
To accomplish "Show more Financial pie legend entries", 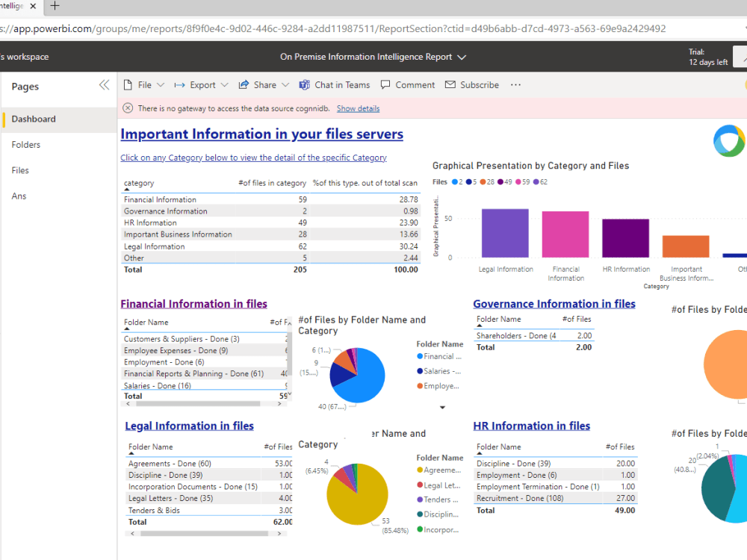I will pyautogui.click(x=442, y=407).
